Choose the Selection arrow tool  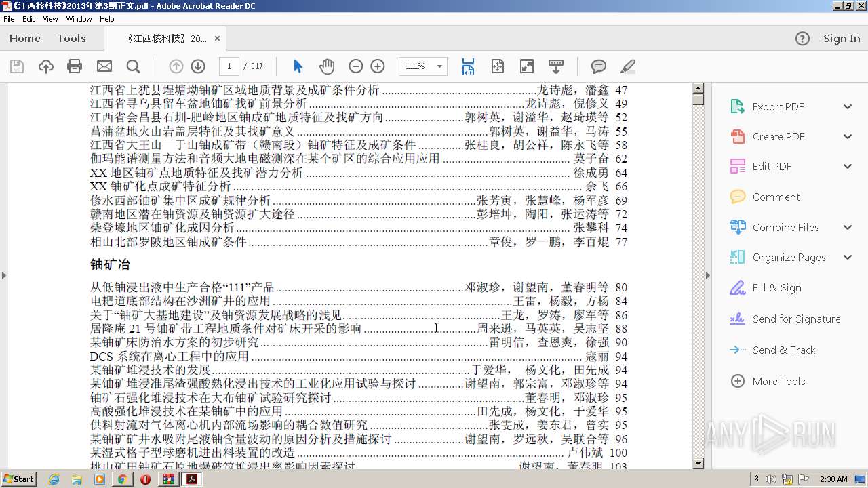click(298, 66)
